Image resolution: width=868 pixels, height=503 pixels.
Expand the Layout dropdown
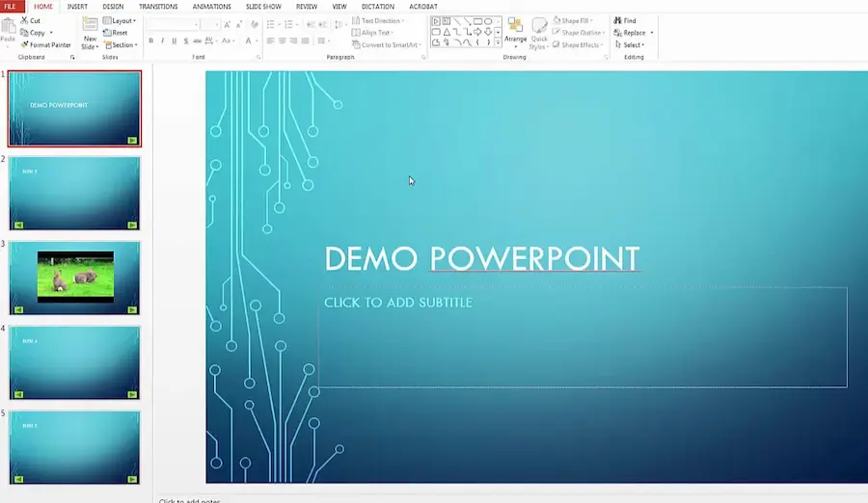120,20
